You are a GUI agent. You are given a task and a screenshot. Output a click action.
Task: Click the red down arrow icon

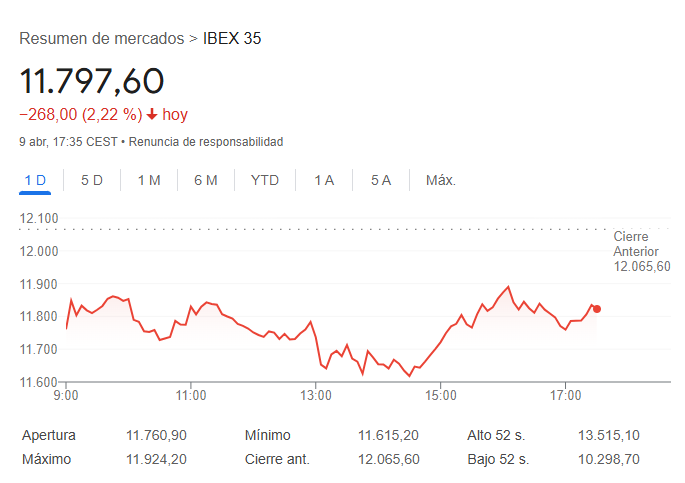click(x=152, y=115)
